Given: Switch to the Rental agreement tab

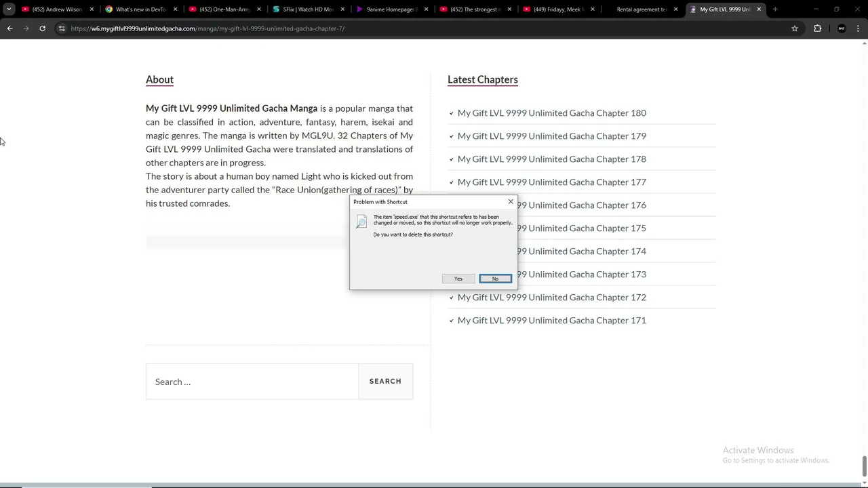Looking at the screenshot, I should pyautogui.click(x=642, y=9).
